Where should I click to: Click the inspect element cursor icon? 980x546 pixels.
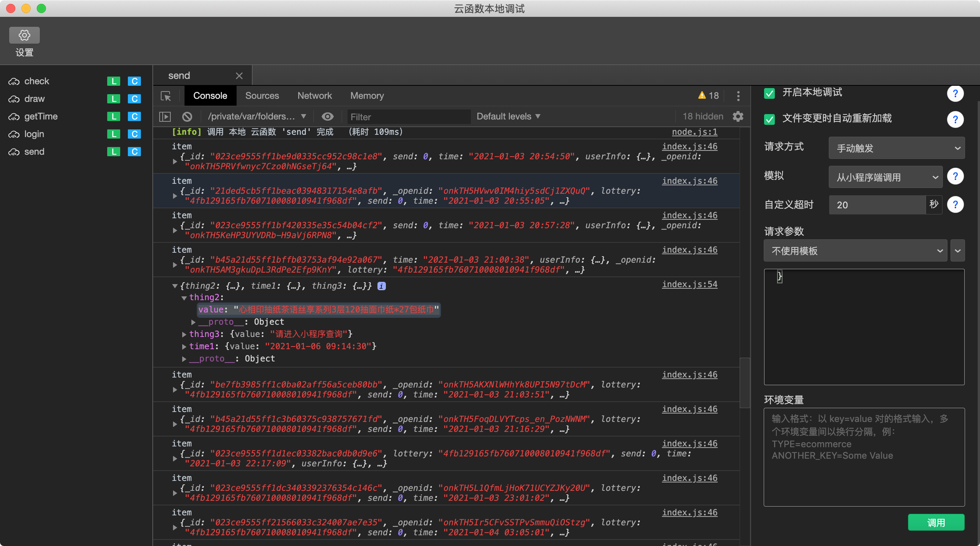point(166,96)
